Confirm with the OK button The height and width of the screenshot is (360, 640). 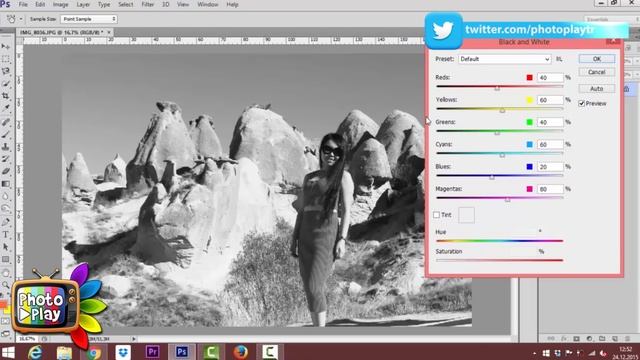597,59
